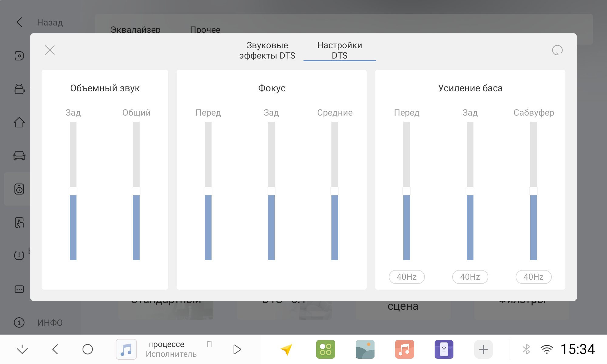Click the reset DTS settings icon
Screen dimensions: 607x364
coord(557,50)
